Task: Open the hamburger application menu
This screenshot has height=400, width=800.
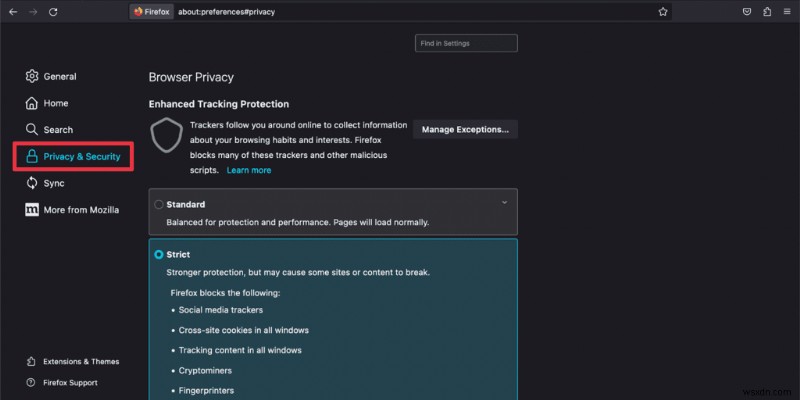Action: coord(787,12)
